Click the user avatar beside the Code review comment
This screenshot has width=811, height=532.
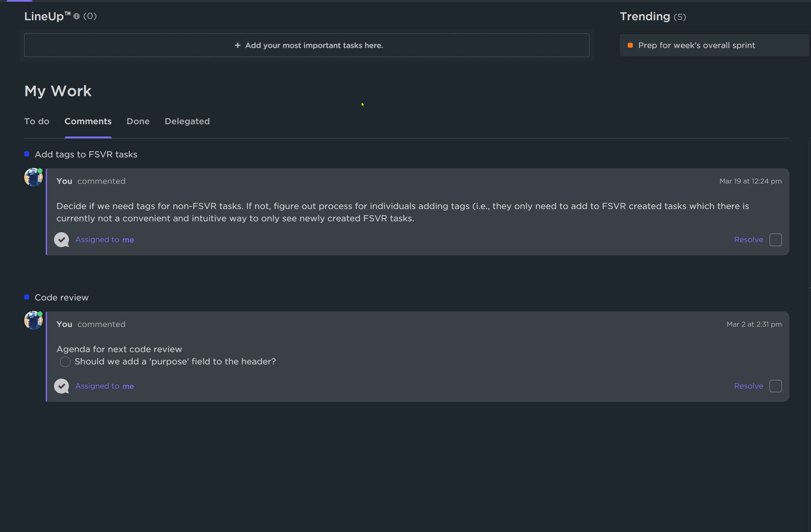(33, 320)
